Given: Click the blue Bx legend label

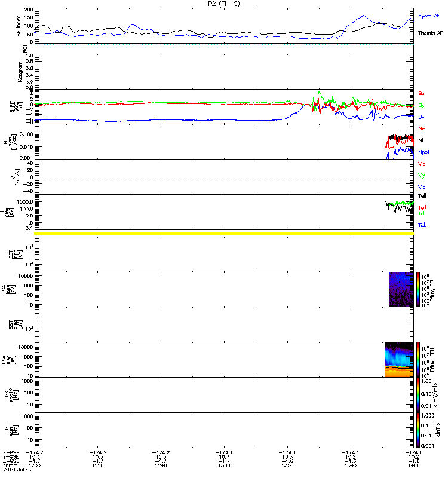Looking at the screenshot, I should click(421, 117).
